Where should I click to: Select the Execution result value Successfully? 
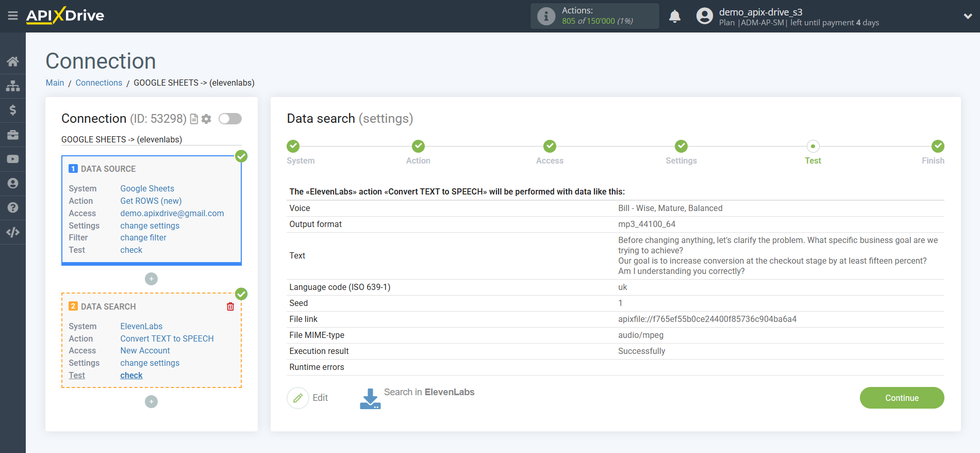[x=641, y=351]
